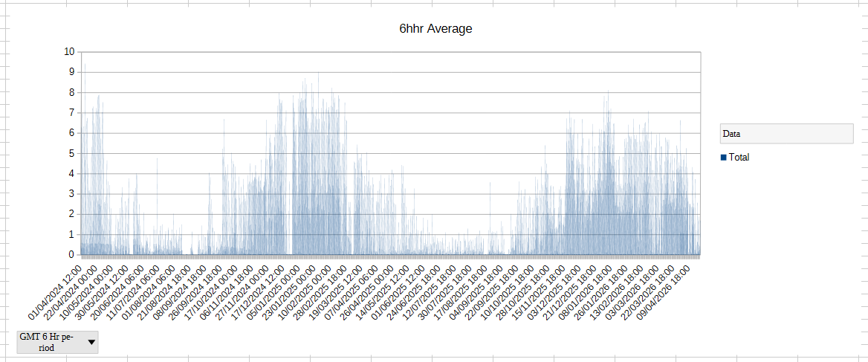The height and width of the screenshot is (362, 868).
Task: Click the black arrow on the period button
Action: [x=91, y=342]
